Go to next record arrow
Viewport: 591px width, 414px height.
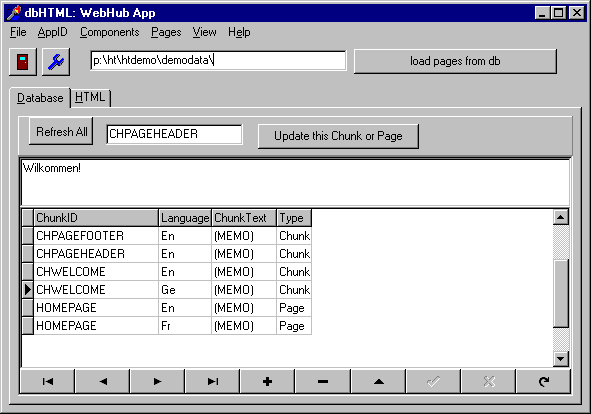(158, 382)
